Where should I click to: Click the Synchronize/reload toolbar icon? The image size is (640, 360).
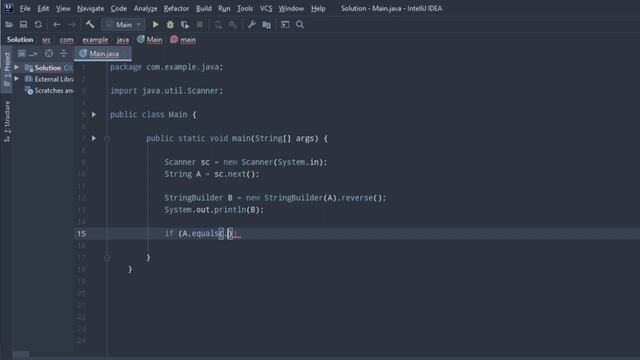click(x=38, y=25)
